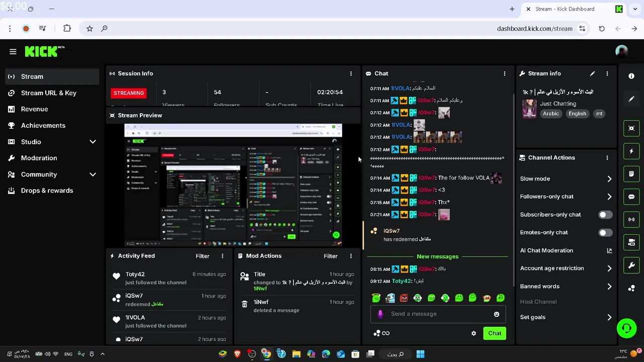Click the info icon in the right sidebar
This screenshot has height=362, width=644.
pos(631,76)
